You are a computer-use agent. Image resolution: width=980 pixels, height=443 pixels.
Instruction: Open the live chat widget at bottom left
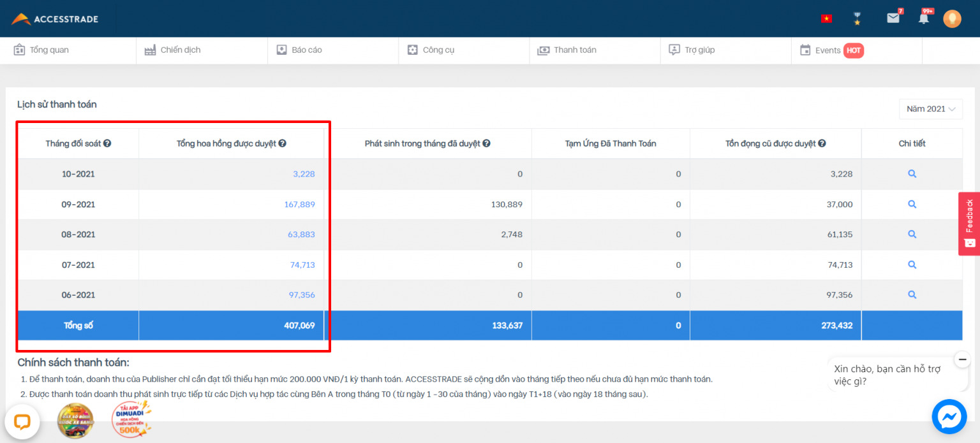click(x=22, y=421)
